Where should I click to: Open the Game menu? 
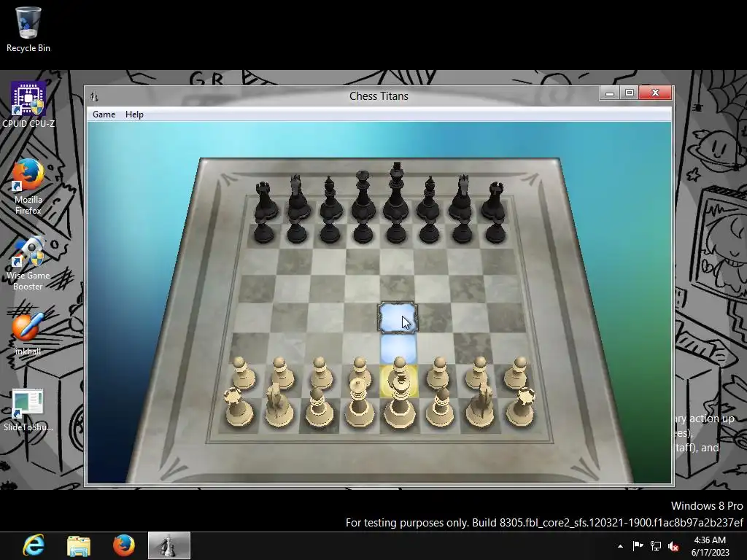104,114
